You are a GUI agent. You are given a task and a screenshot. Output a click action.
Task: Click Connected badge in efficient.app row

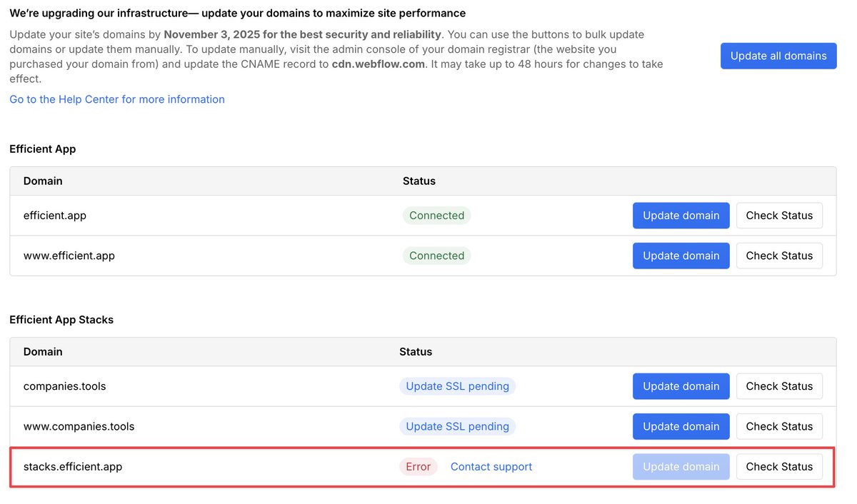pyautogui.click(x=437, y=216)
